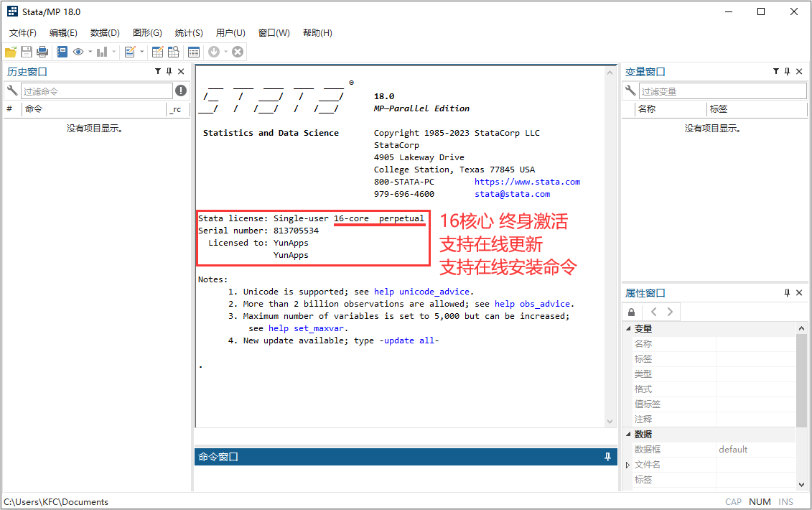Viewport: 812px width, 510px height.
Task: Click the 过滤变量 filter input field
Action: click(x=722, y=91)
